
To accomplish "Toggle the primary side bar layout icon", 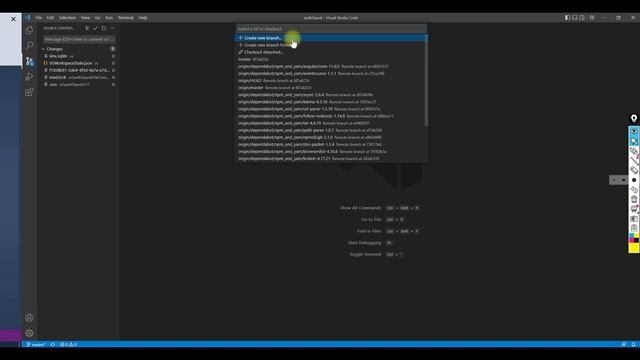I will coord(567,18).
